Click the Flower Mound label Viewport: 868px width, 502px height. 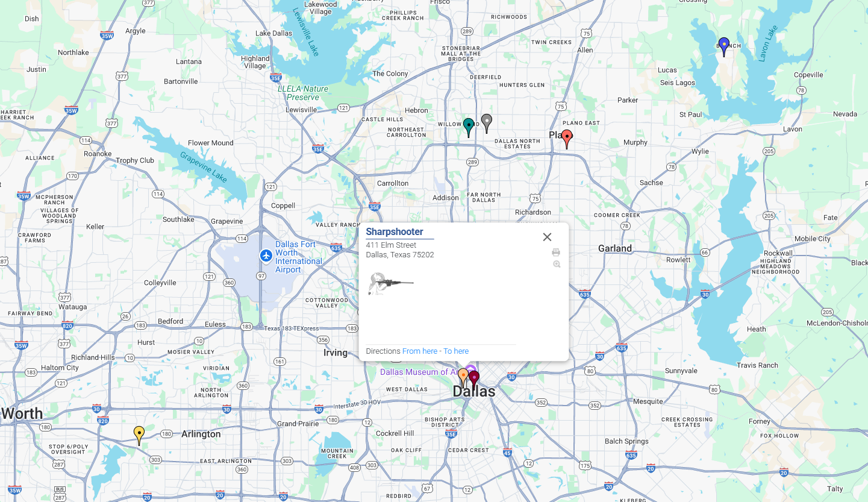[211, 143]
